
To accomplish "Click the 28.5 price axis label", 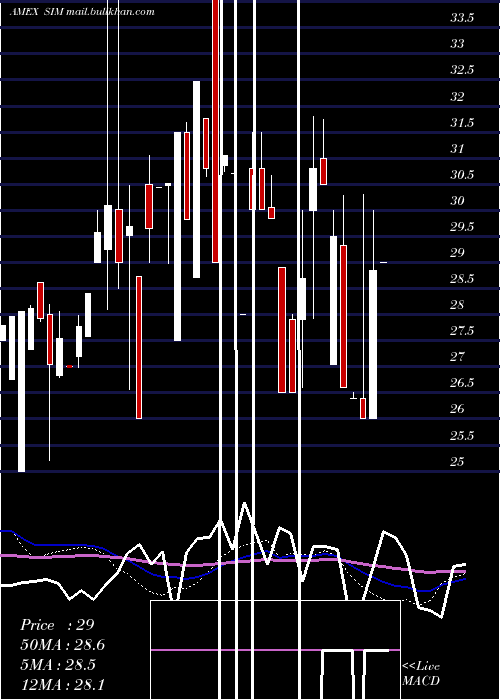I will [462, 279].
